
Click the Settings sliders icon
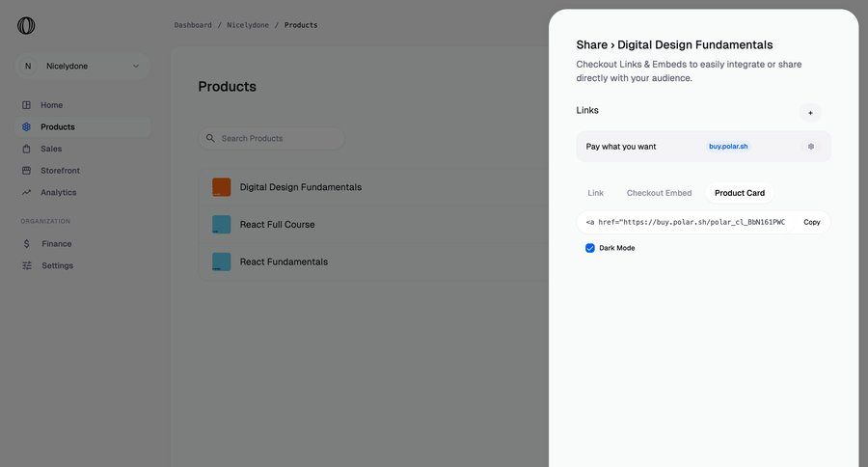coord(27,265)
